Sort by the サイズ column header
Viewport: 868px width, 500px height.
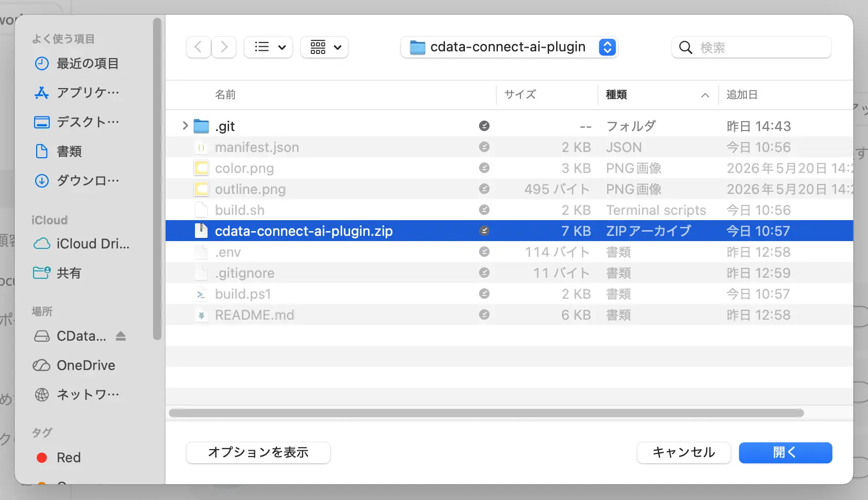520,94
